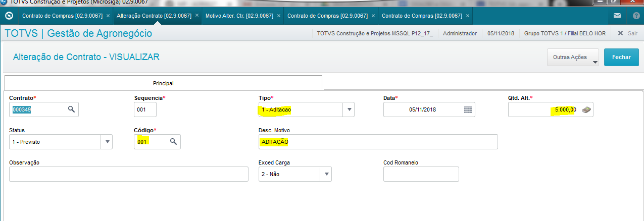Close the fourth tab, Contrato de Compras
The height and width of the screenshot is (221, 644).
[x=373, y=16]
